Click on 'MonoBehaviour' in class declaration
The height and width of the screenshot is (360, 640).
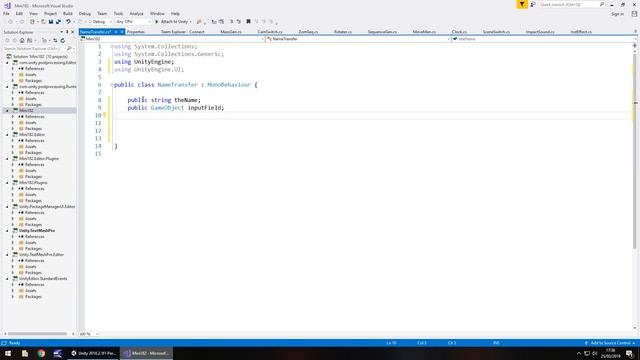click(x=229, y=85)
